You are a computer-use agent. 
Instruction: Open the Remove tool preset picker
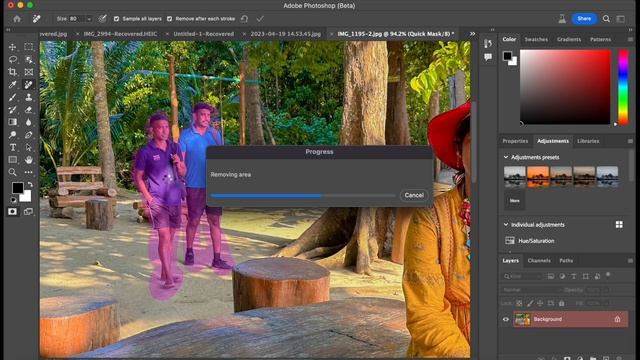[36, 19]
